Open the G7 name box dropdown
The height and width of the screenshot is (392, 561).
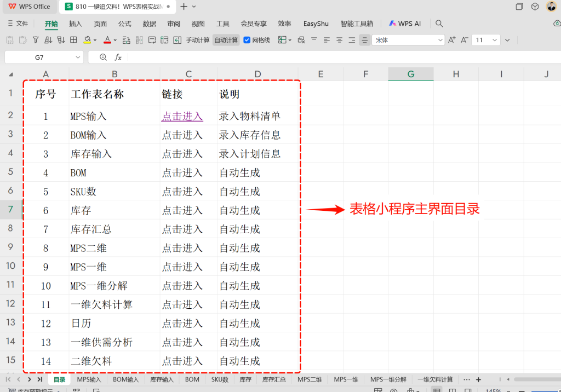(x=78, y=57)
